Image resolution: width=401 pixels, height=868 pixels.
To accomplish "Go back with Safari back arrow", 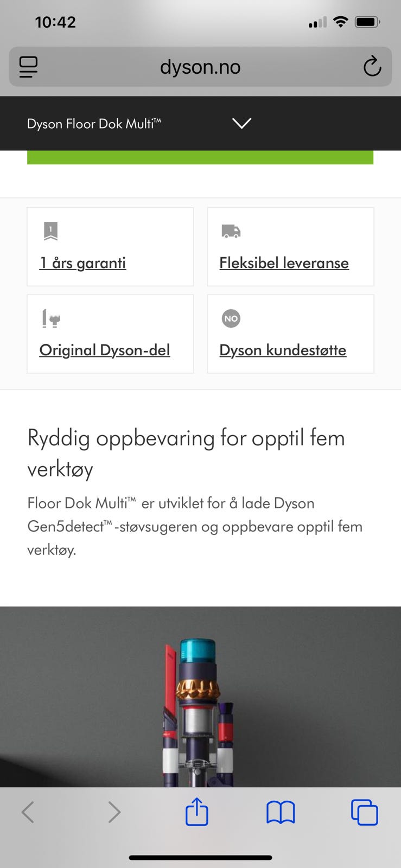I will point(28,812).
